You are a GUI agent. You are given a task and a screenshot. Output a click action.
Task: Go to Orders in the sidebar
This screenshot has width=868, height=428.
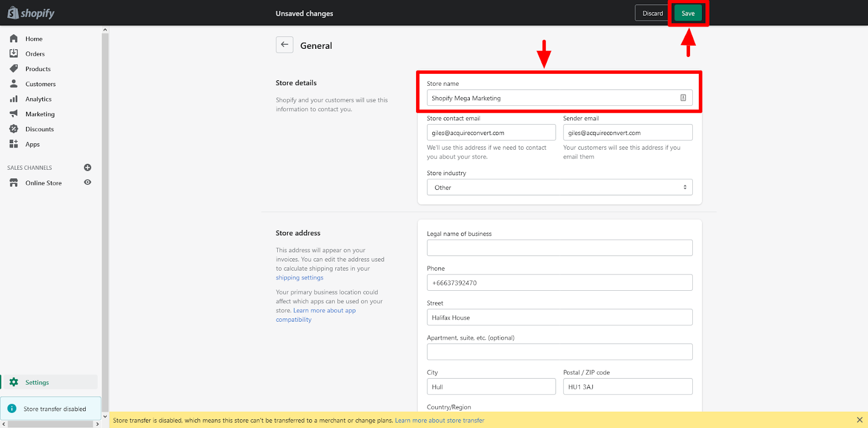coord(35,54)
